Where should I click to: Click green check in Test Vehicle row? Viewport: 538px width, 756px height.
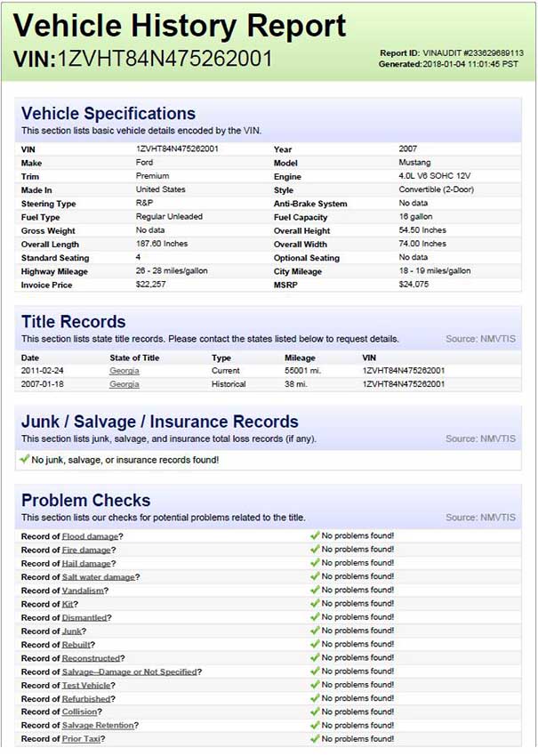(315, 684)
